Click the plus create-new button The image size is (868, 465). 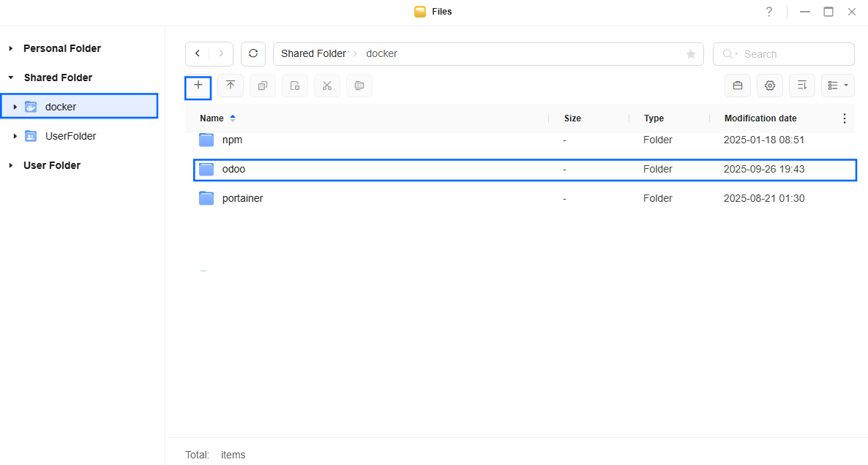click(198, 86)
